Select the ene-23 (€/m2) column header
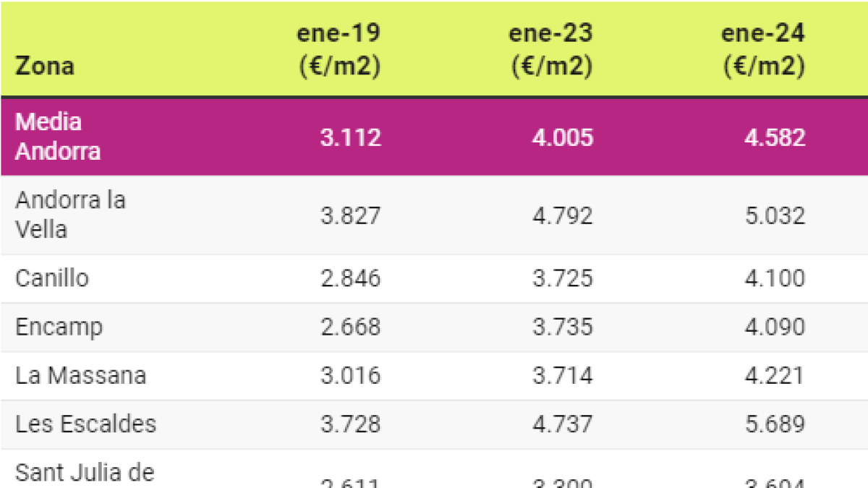Viewport: 868px width, 488px height. [x=552, y=50]
